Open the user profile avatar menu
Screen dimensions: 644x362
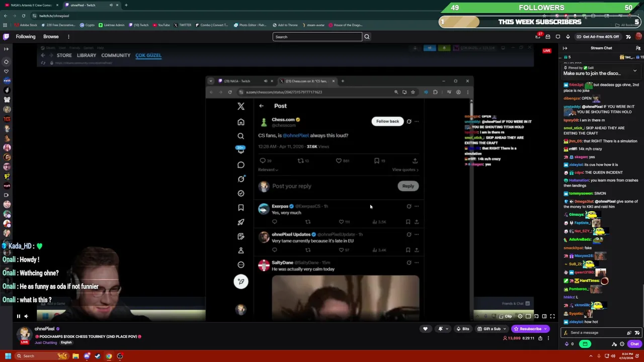[638, 37]
